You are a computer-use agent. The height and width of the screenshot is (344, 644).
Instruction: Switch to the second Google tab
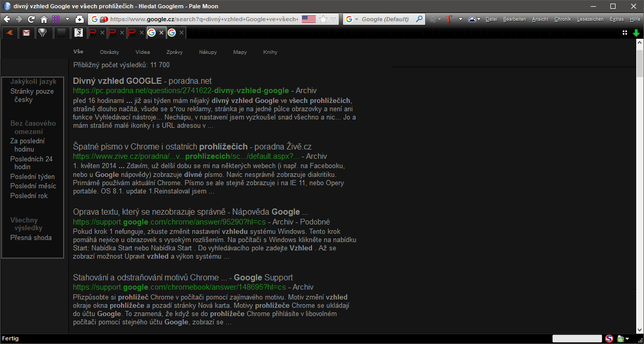tap(176, 33)
